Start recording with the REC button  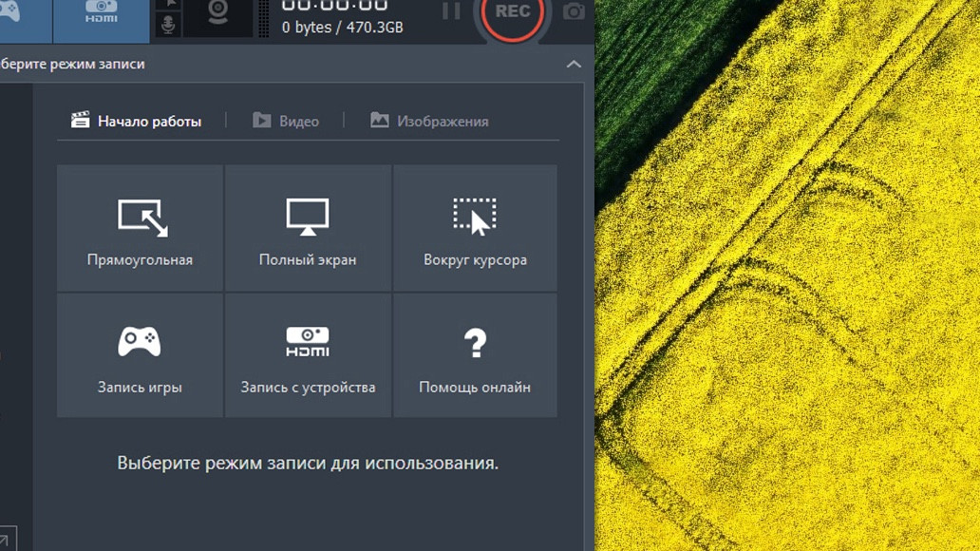pos(512,13)
